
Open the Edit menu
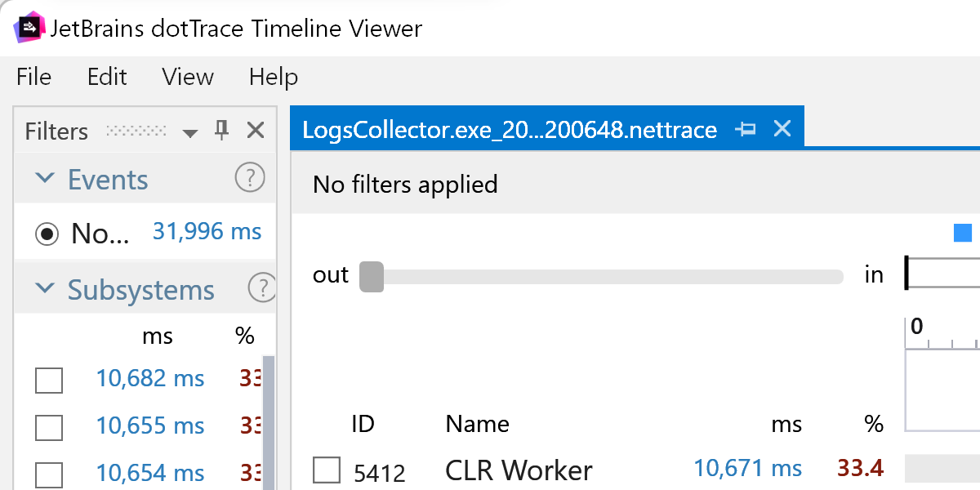click(x=107, y=77)
